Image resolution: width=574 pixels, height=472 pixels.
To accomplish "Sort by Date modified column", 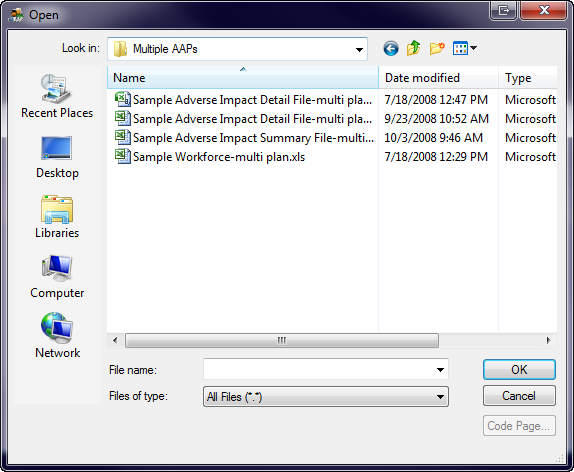I will click(438, 78).
